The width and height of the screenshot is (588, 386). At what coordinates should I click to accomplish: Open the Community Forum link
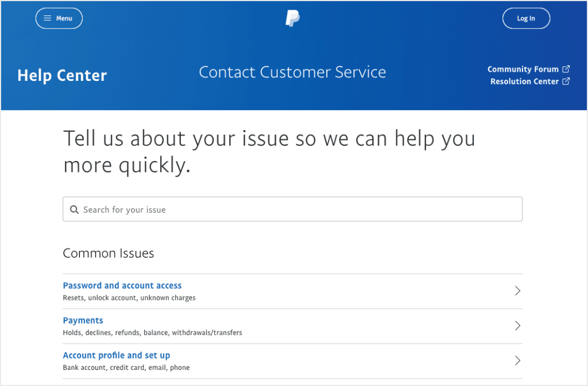tap(524, 69)
